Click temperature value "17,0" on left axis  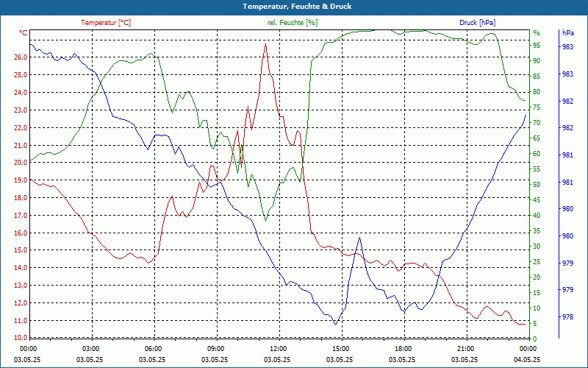(x=21, y=216)
